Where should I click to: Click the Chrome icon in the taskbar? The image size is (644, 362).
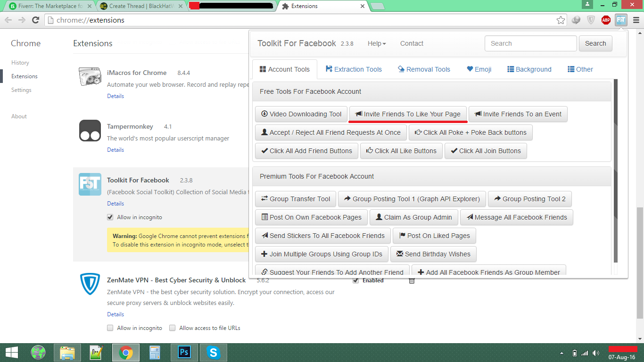coord(126,353)
